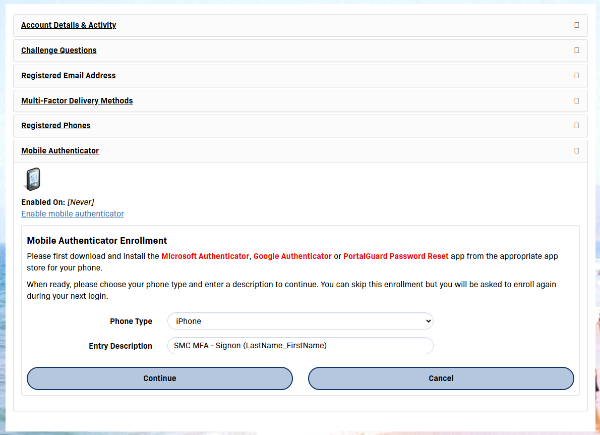Open the Registered Email Address section title
600x435 pixels.
[x=68, y=75]
